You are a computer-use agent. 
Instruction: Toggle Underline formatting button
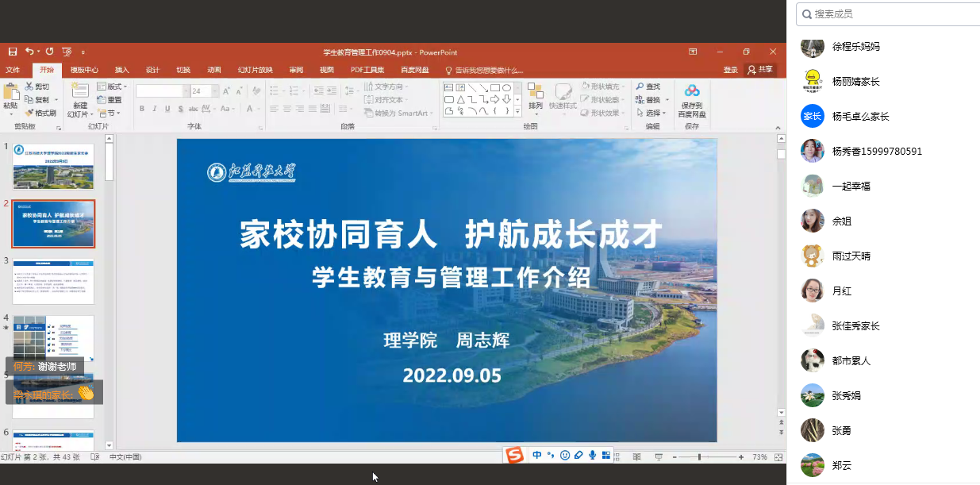tap(167, 109)
